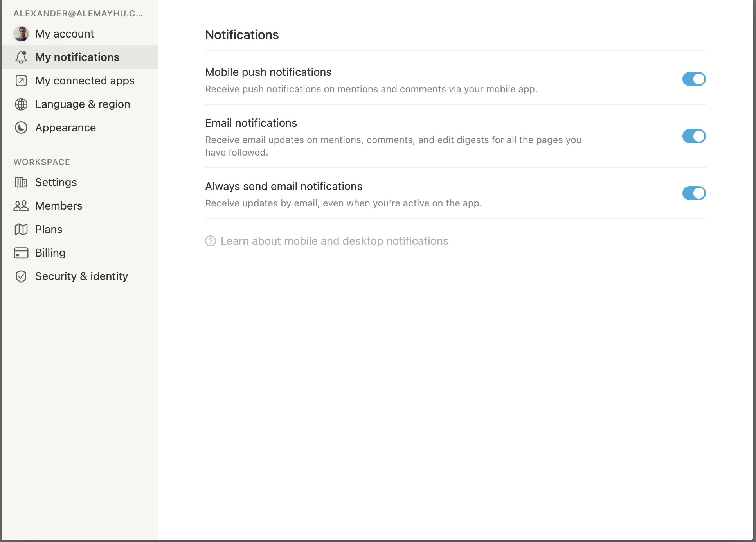Click the Settings building icon
756x542 pixels.
(21, 182)
